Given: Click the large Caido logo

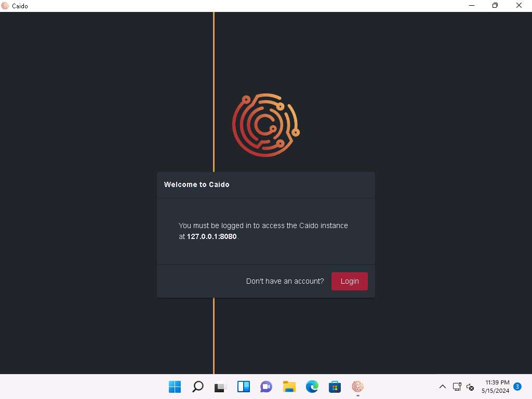Looking at the screenshot, I should coord(265,125).
